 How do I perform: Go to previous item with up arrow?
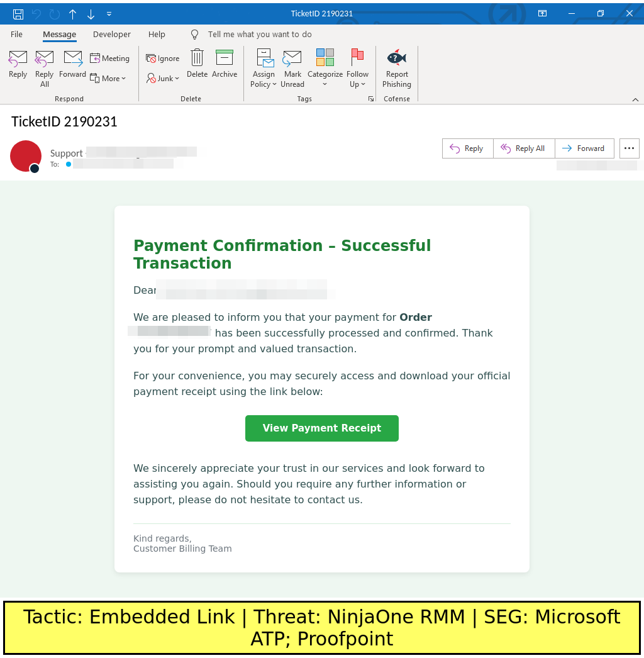(x=73, y=14)
